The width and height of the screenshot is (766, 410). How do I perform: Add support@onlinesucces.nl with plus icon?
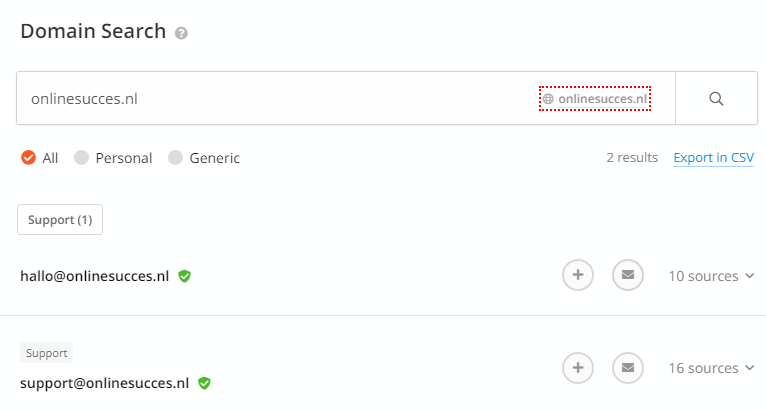577,368
